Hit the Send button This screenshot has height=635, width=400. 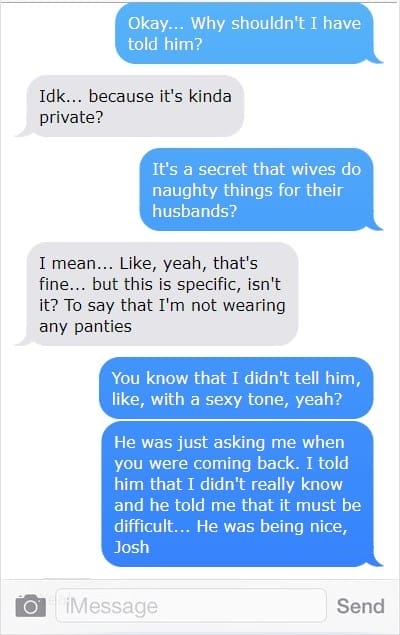360,606
